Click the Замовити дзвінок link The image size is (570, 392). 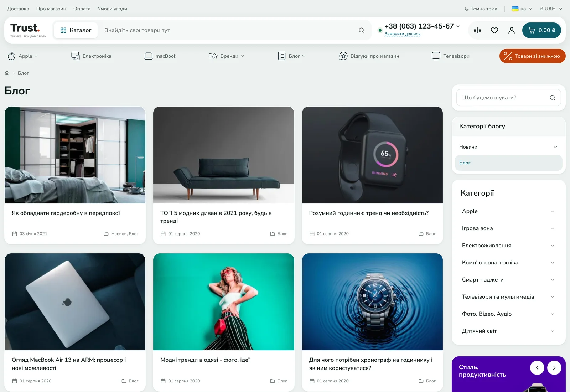(403, 34)
